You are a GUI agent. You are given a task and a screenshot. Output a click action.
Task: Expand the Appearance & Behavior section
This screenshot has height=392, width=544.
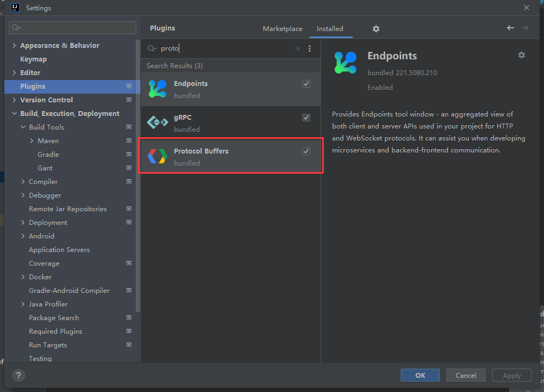[14, 46]
